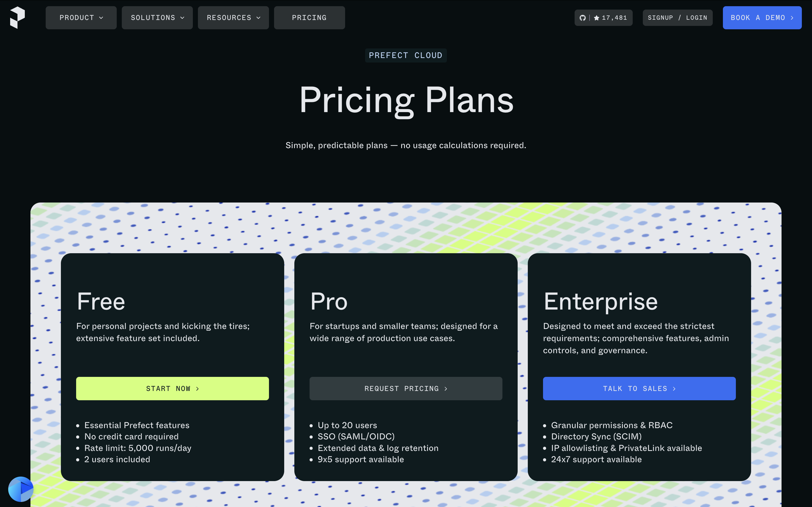Image resolution: width=812 pixels, height=507 pixels.
Task: Contact sales via Talk to Sales button
Action: (x=639, y=388)
